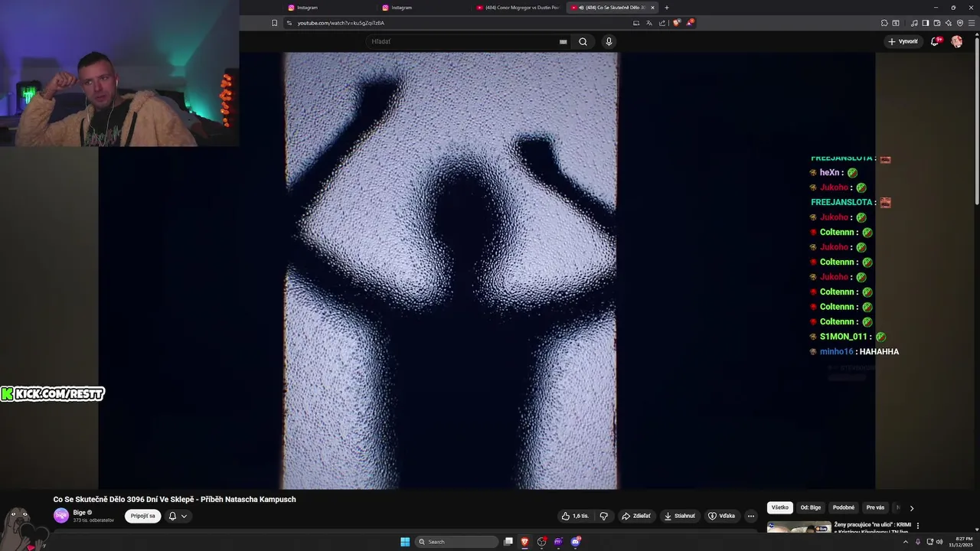Select the Podobné filter chip
The width and height of the screenshot is (980, 551).
(844, 507)
